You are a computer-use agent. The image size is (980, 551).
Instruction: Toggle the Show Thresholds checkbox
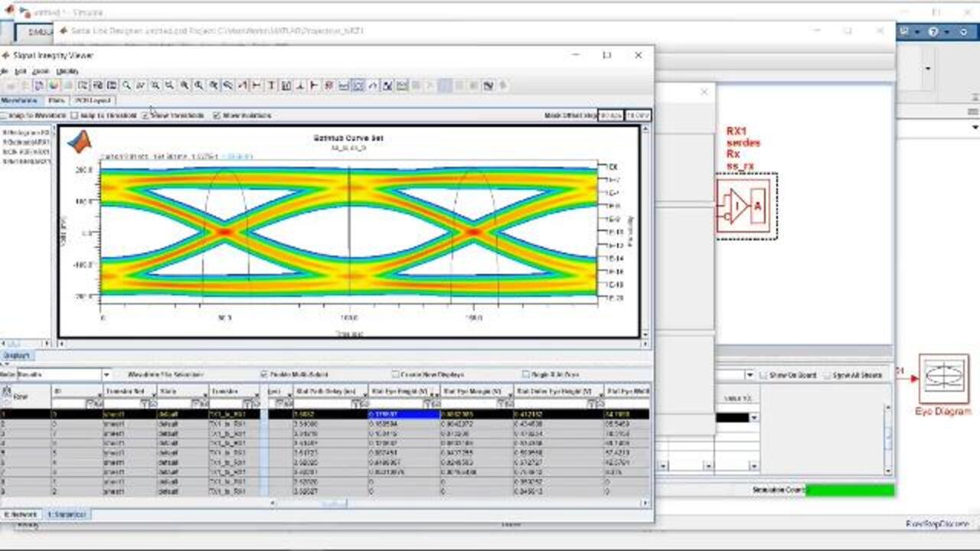click(145, 116)
